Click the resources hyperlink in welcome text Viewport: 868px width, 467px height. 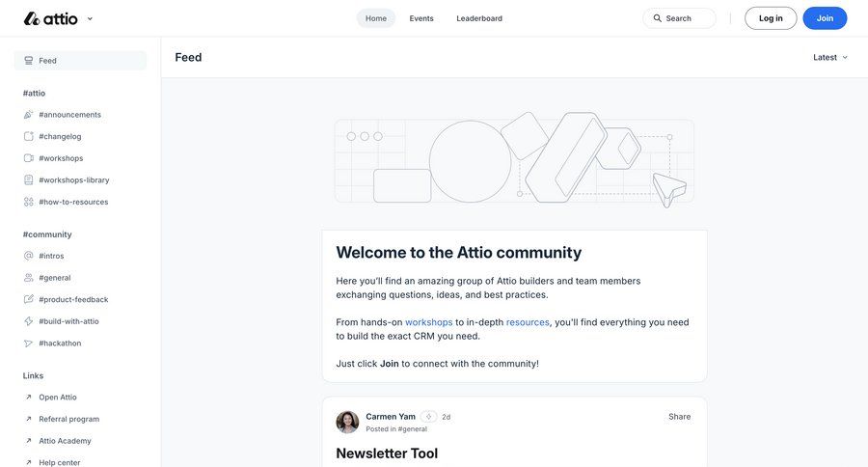(x=528, y=322)
